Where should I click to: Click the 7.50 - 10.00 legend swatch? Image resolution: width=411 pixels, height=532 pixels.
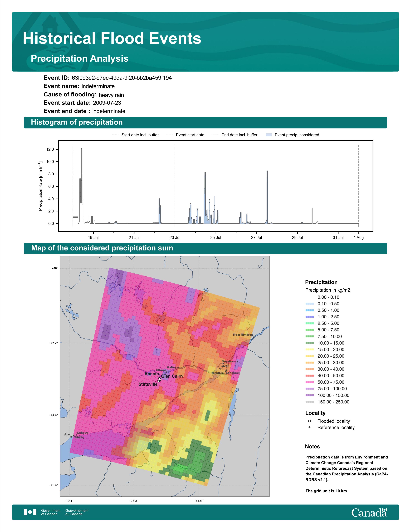310,336
